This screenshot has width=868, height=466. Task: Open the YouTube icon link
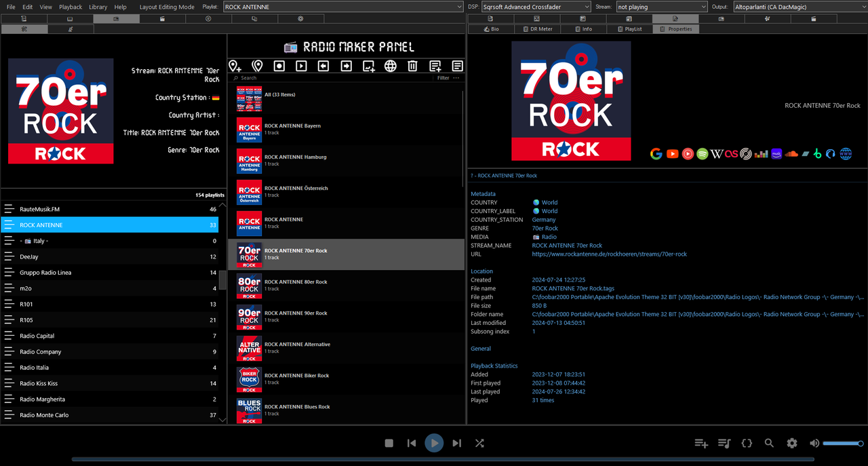672,154
